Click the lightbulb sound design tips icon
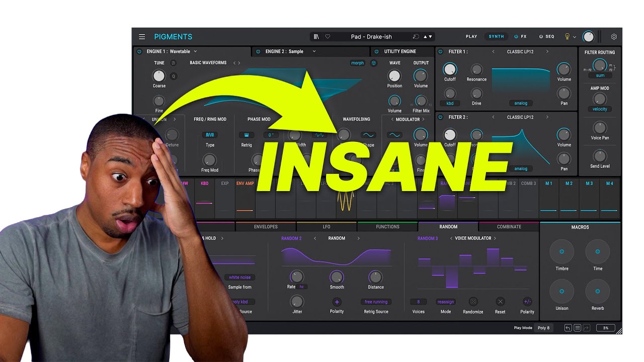This screenshot has height=362, width=644. point(567,37)
